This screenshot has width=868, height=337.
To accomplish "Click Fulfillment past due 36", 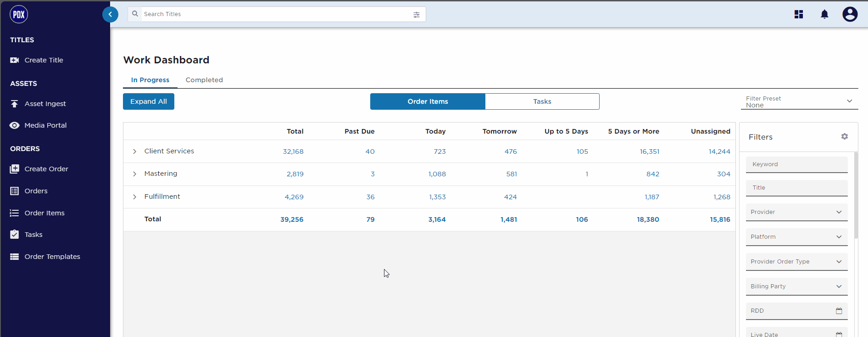I will pyautogui.click(x=370, y=197).
